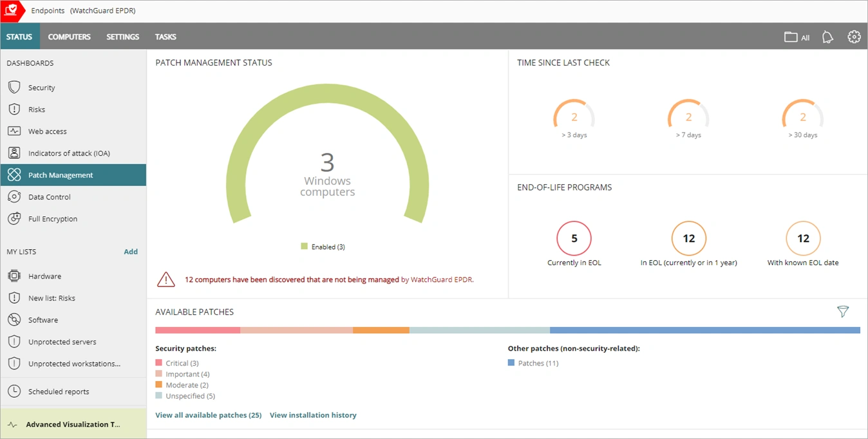The width and height of the screenshot is (868, 439).
Task: Open the Unprotected servers list
Action: (73, 342)
